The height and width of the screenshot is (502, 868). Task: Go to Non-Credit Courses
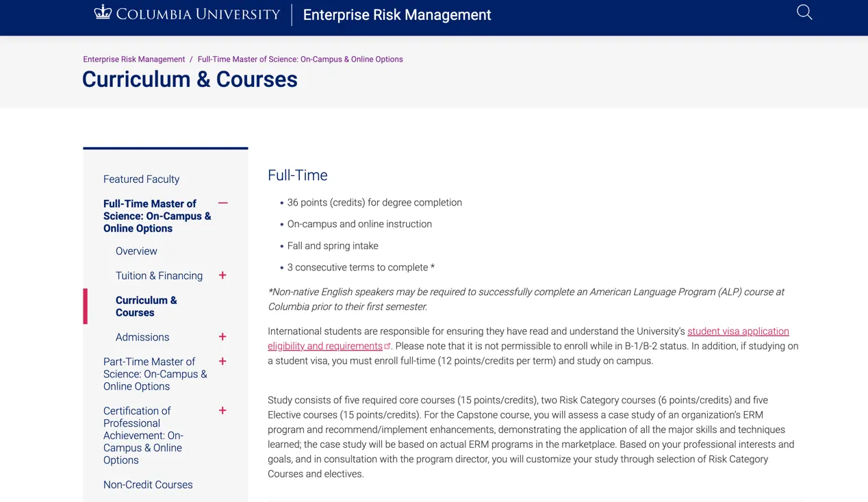pos(148,485)
